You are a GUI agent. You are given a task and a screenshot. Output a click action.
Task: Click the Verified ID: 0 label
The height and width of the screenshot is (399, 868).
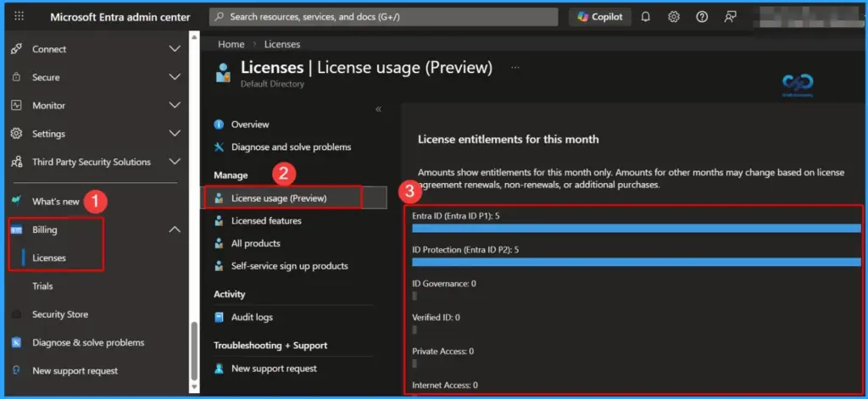pyautogui.click(x=436, y=318)
